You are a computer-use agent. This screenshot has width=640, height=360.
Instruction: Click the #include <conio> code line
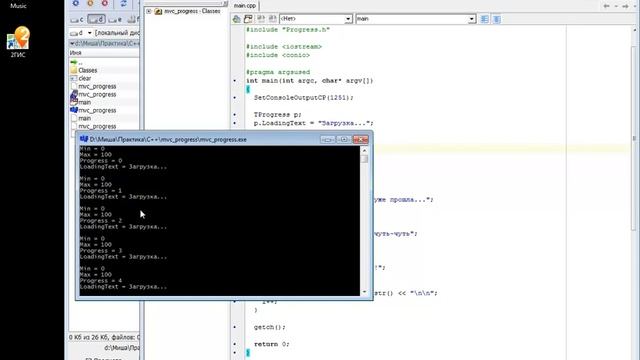(278, 55)
